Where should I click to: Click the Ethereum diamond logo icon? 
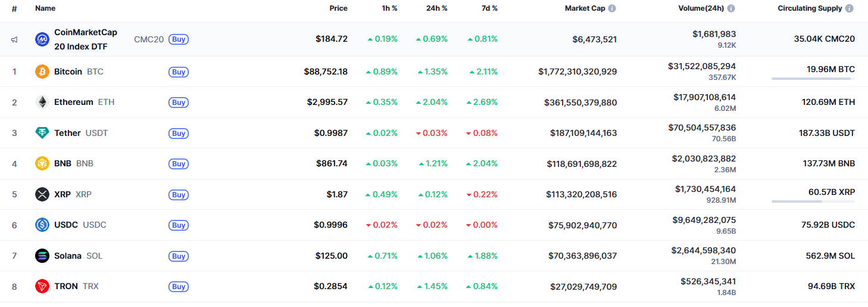(x=42, y=102)
